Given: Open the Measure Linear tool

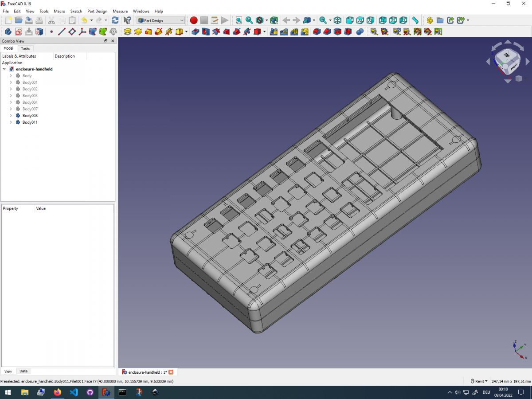Looking at the screenshot, I should [x=373, y=31].
